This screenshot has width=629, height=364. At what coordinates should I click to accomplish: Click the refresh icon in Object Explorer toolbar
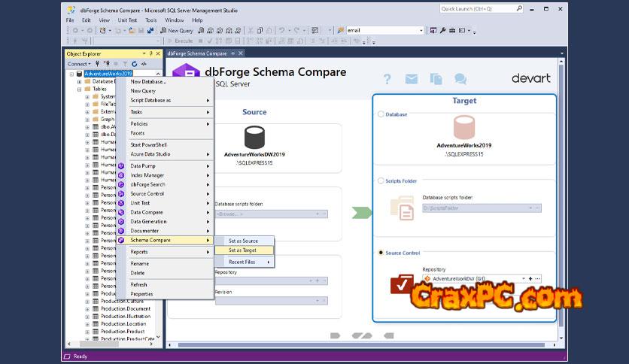135,64
